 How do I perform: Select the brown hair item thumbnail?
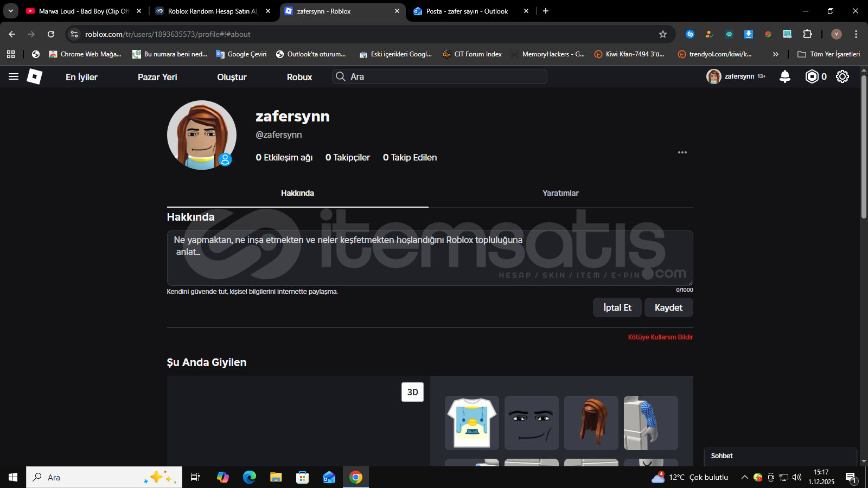tap(591, 423)
